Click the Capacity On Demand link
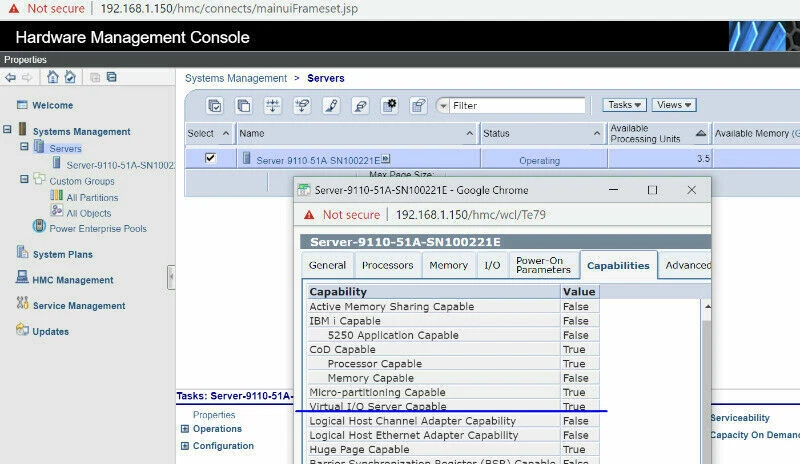This screenshot has height=464, width=800. pyautogui.click(x=755, y=435)
